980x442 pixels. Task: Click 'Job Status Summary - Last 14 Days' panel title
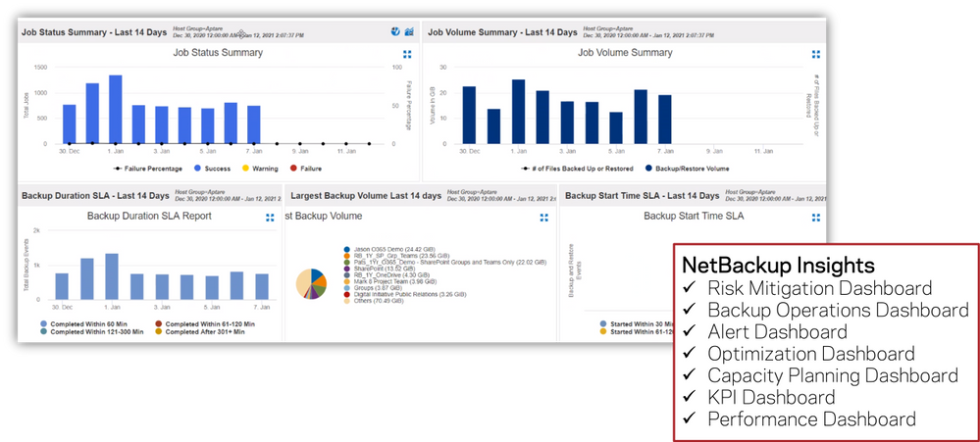coord(94,31)
